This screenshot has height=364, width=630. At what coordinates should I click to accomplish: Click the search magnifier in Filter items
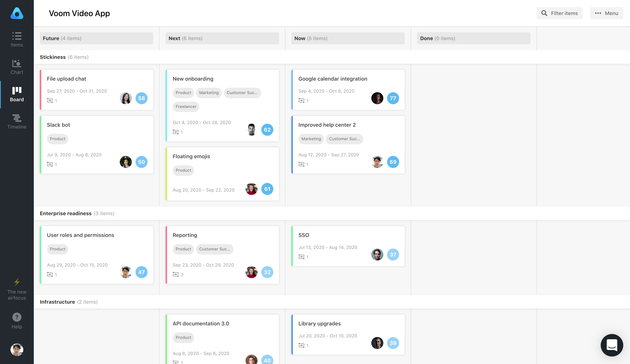tap(544, 13)
